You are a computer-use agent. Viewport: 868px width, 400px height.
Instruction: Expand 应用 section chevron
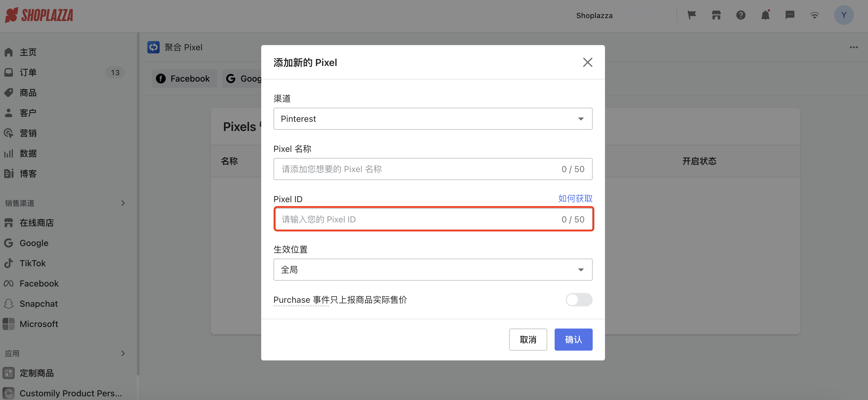123,353
